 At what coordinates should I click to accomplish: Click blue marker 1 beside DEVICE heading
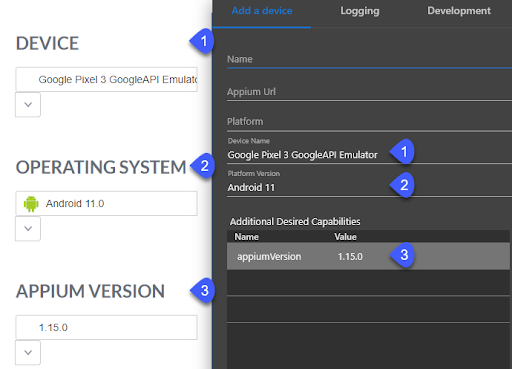coord(202,41)
